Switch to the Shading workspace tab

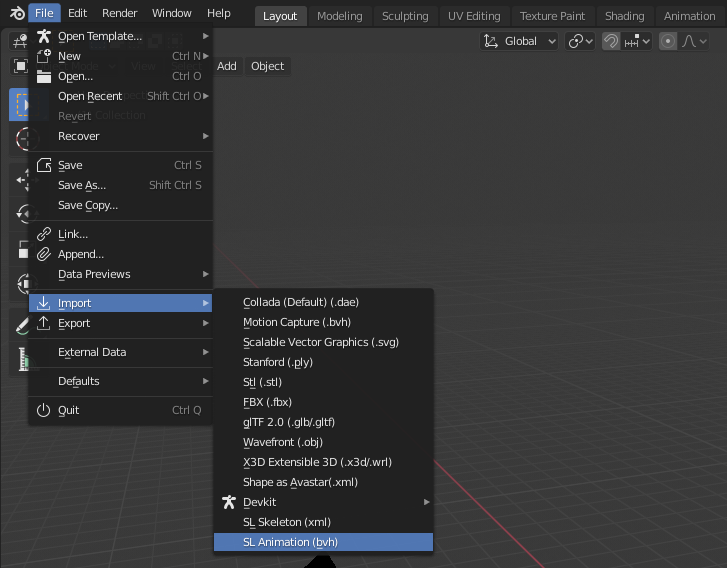coord(625,16)
